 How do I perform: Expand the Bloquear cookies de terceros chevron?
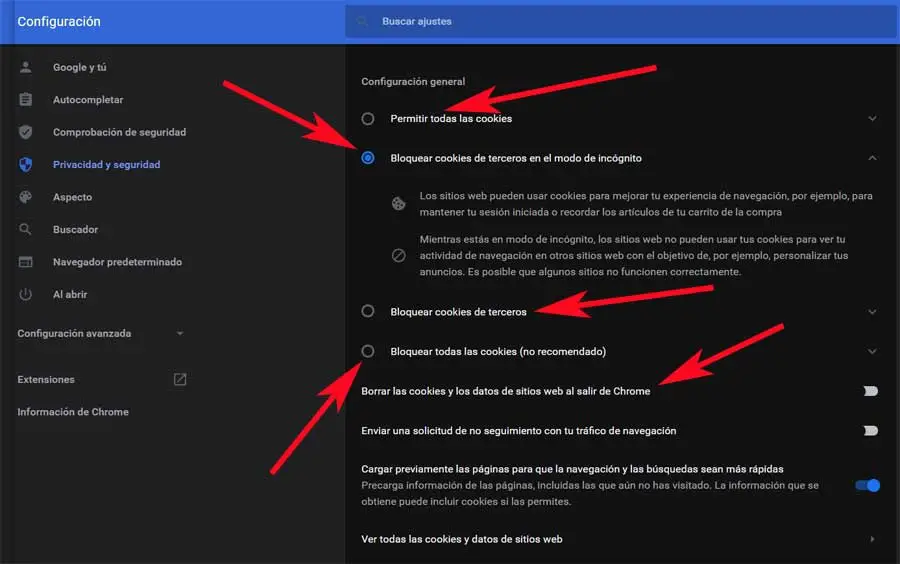(x=872, y=312)
